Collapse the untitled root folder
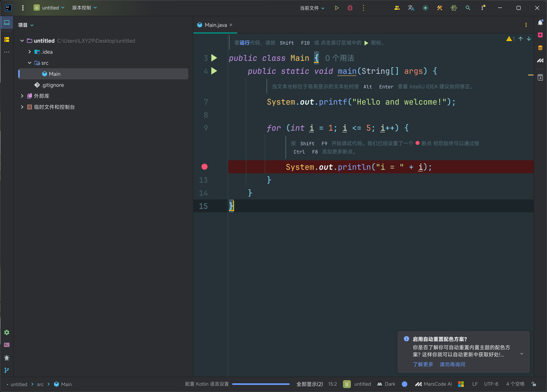547x392 pixels. [22, 41]
